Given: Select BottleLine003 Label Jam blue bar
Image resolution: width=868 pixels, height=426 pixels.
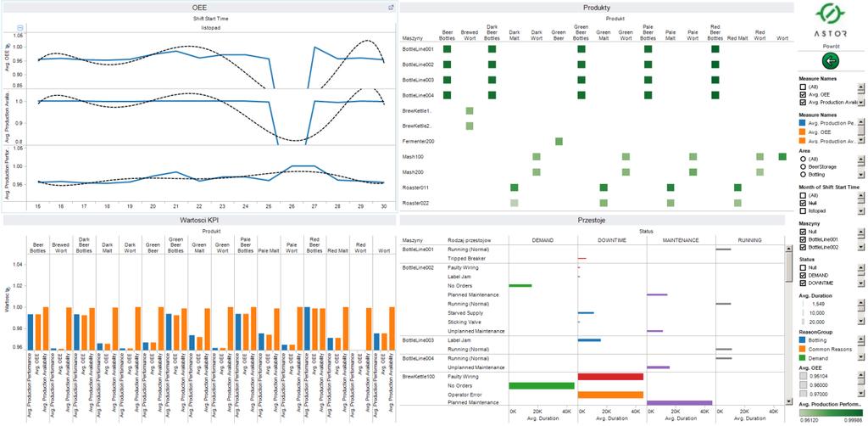Looking at the screenshot, I should click(590, 340).
